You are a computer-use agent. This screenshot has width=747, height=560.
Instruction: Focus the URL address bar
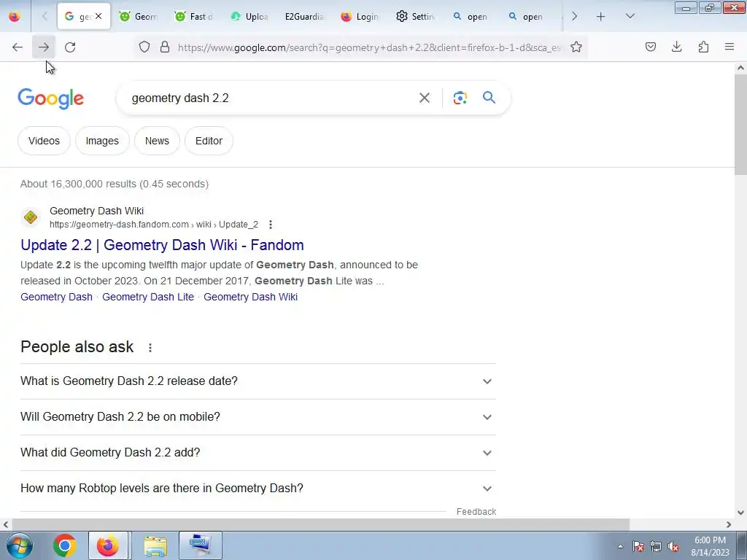coord(370,47)
